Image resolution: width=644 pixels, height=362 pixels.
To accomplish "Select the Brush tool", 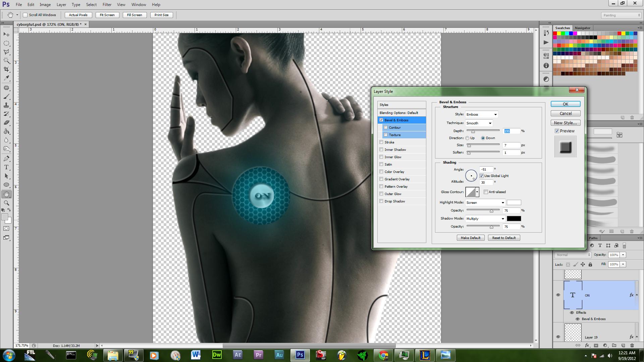I will pos(6,97).
